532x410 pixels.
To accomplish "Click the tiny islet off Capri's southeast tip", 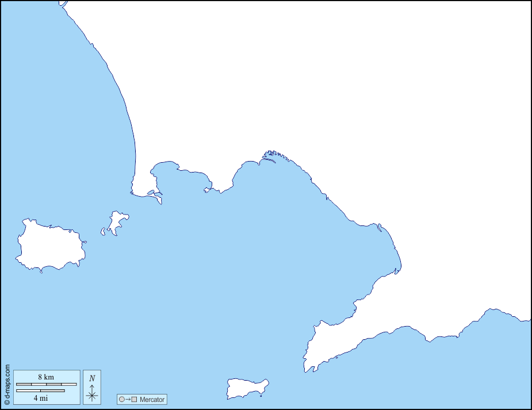I will coord(261,396).
